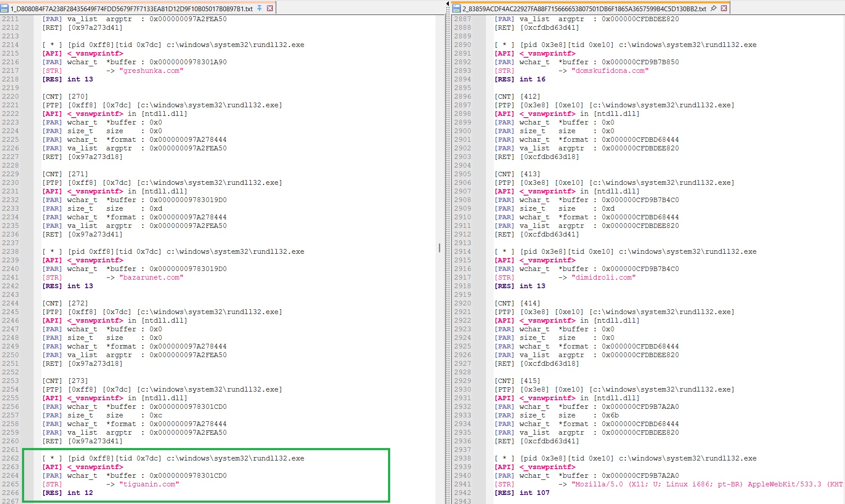Click the [CNT] [271] entry
This screenshot has width=845, height=504.
(65, 174)
